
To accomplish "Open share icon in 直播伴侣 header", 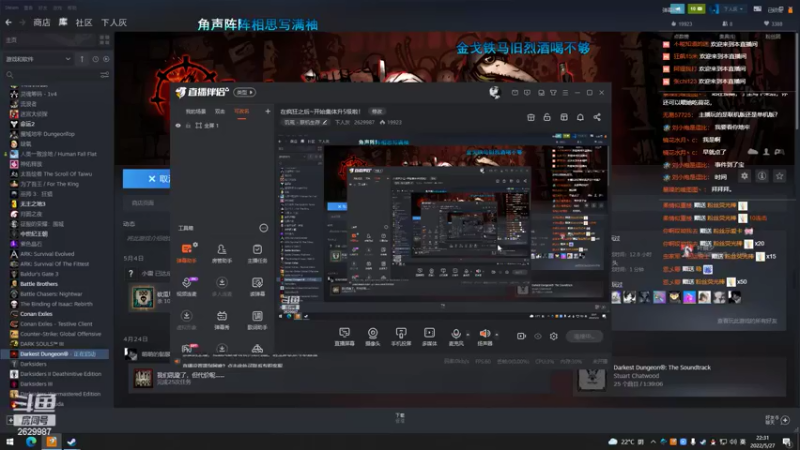I will [597, 117].
